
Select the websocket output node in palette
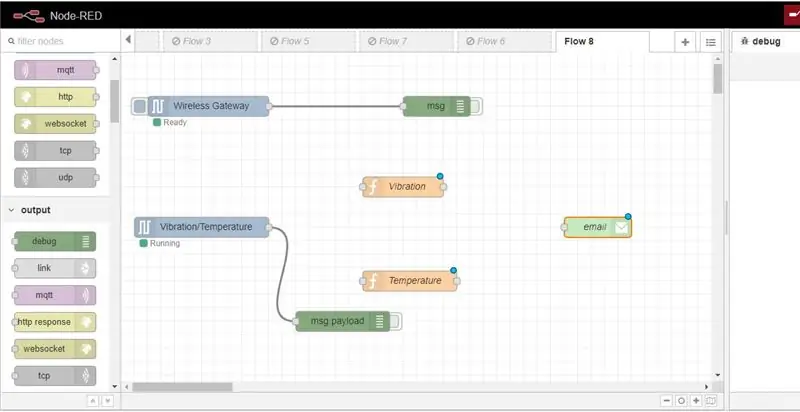55,349
